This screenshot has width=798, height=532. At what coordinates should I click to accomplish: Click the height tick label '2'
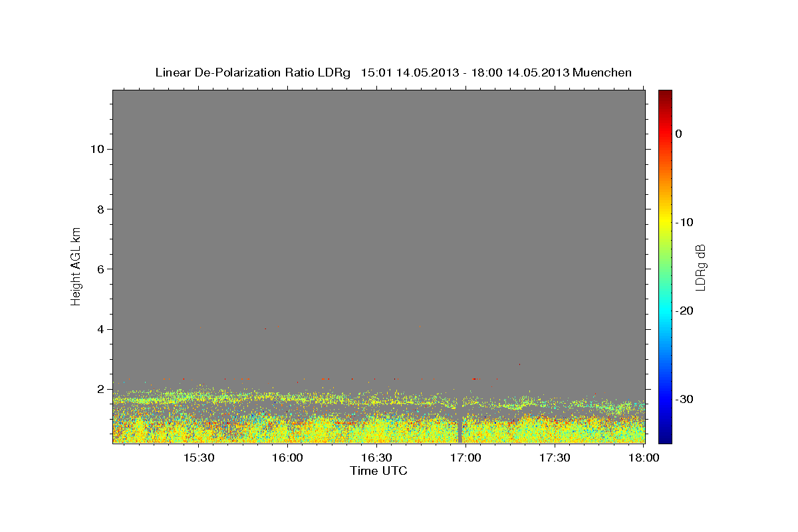click(100, 389)
